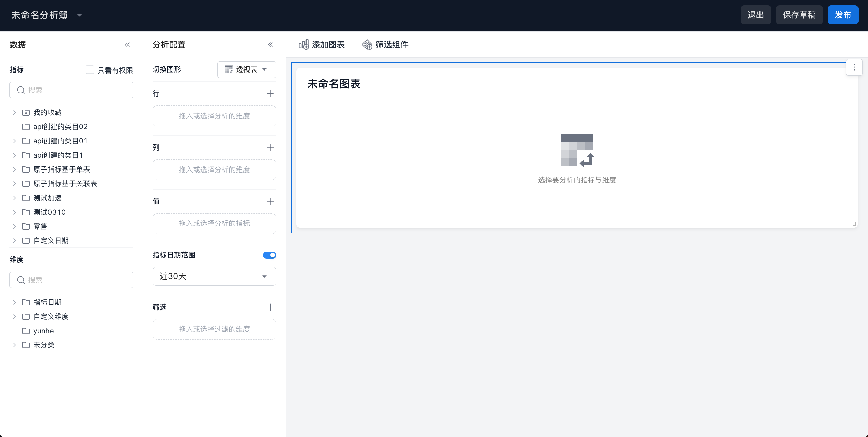868x437 pixels.
Task: Click the plus icon next to 筛选
Action: [270, 307]
